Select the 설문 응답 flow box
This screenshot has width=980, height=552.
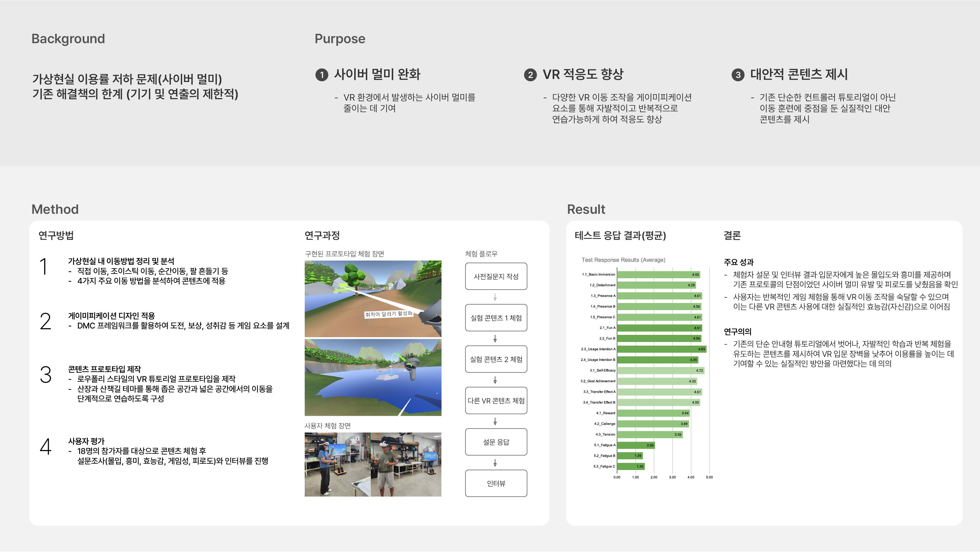click(x=496, y=442)
